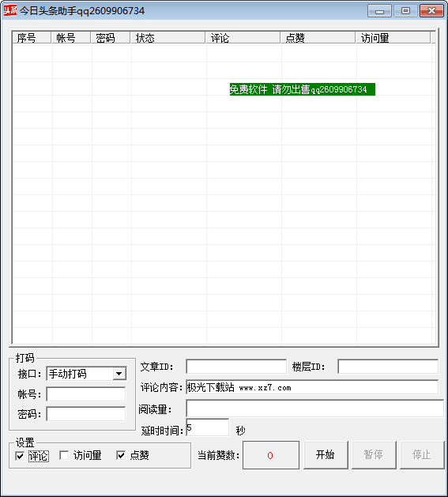Viewport: 448px width, 497px height.
Task: Click the 点赞 column header
Action: pos(318,38)
